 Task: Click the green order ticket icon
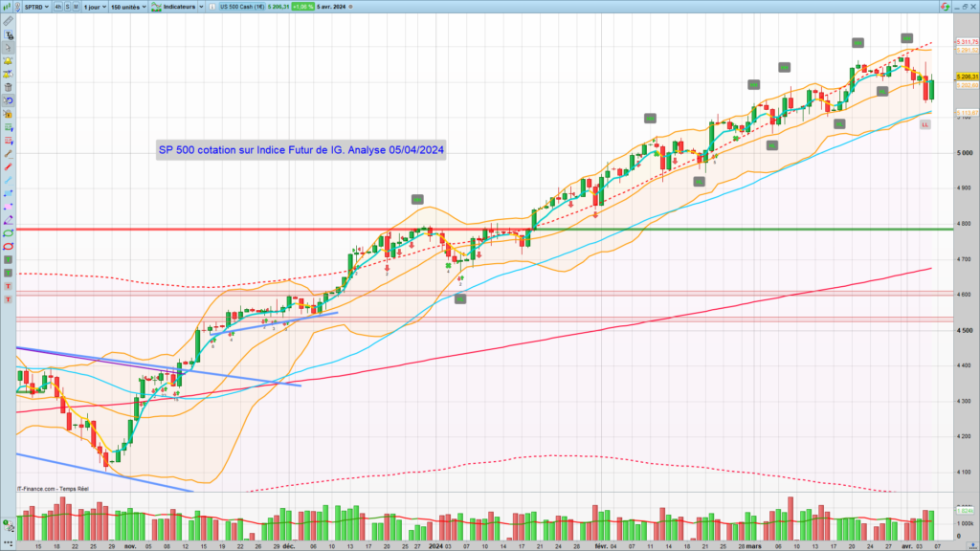click(8, 127)
